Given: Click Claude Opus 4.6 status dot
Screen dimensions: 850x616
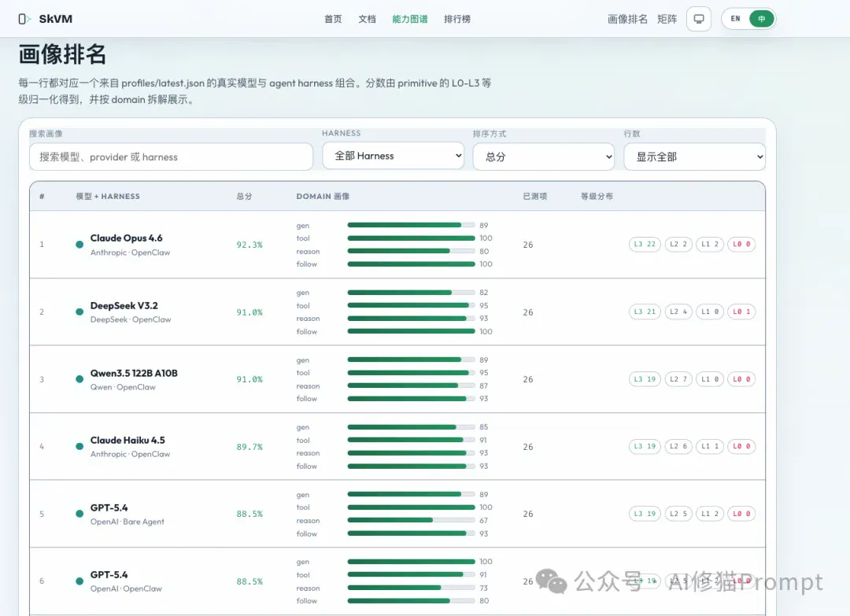Looking at the screenshot, I should pos(79,245).
